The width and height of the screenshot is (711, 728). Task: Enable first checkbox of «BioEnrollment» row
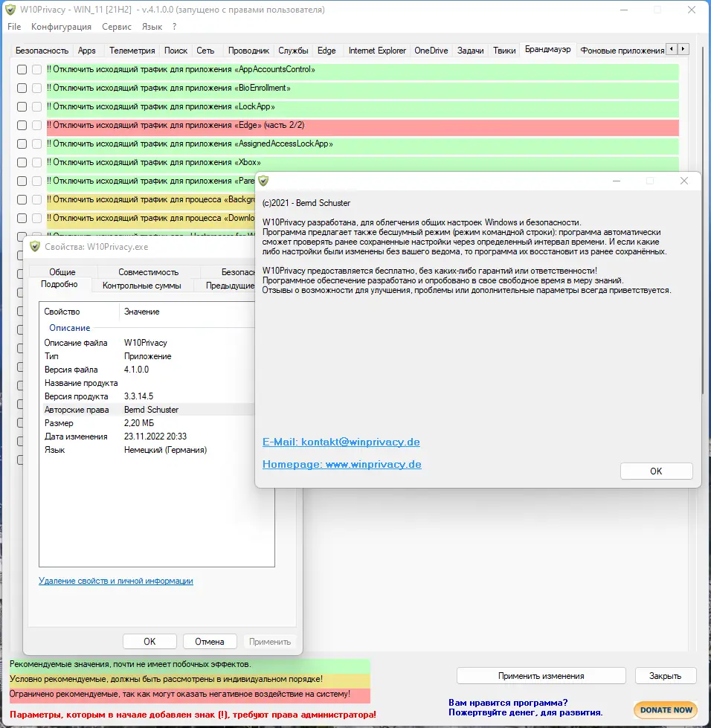pos(22,88)
